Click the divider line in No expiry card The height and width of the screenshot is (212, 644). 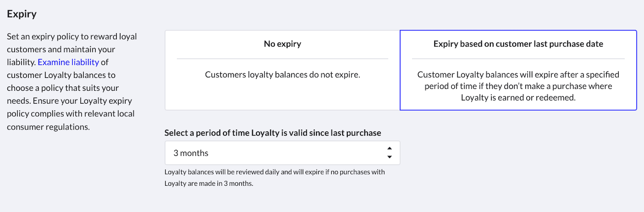click(x=282, y=59)
